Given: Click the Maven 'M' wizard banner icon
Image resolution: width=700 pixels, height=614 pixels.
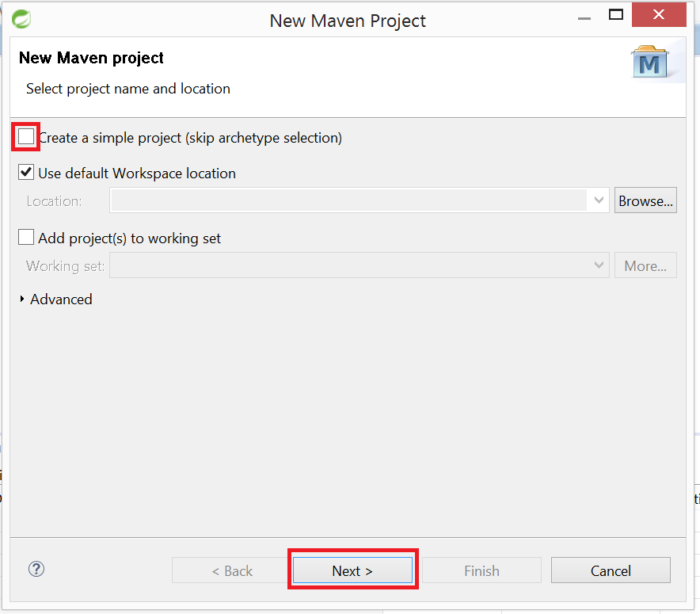Looking at the screenshot, I should tap(649, 63).
